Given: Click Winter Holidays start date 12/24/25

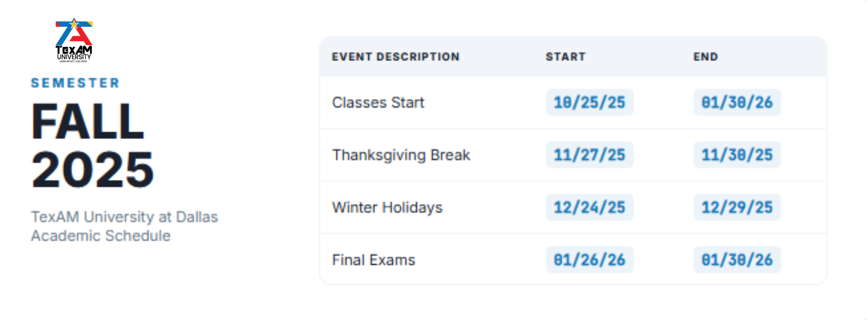Looking at the screenshot, I should click(589, 207).
